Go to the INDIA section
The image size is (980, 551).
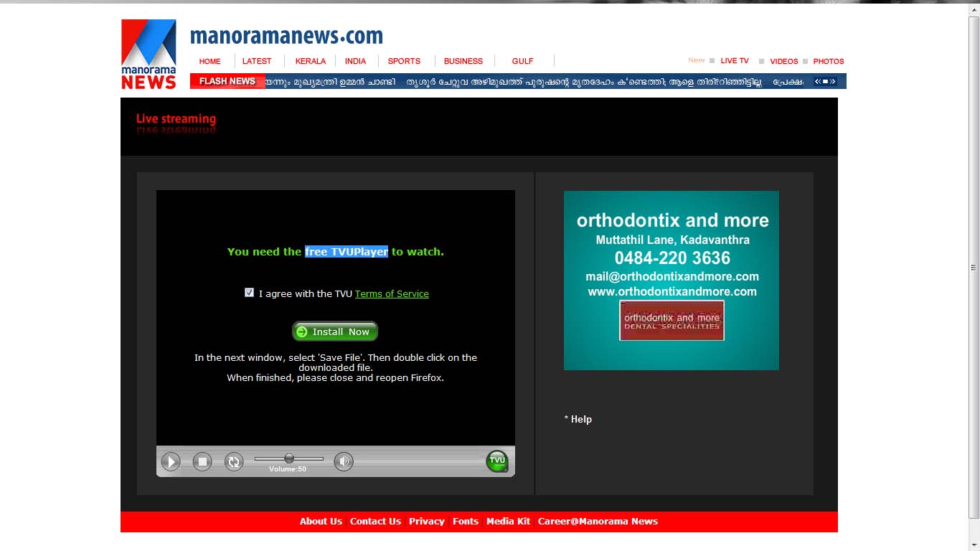tap(355, 61)
